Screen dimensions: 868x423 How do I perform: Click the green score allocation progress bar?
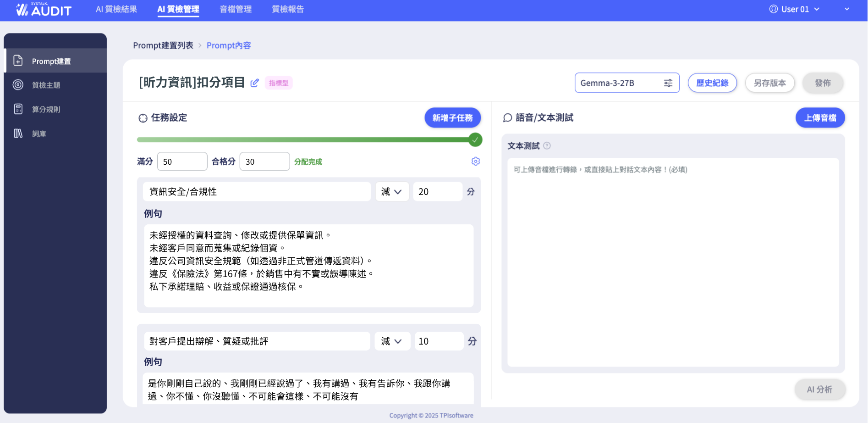point(302,139)
